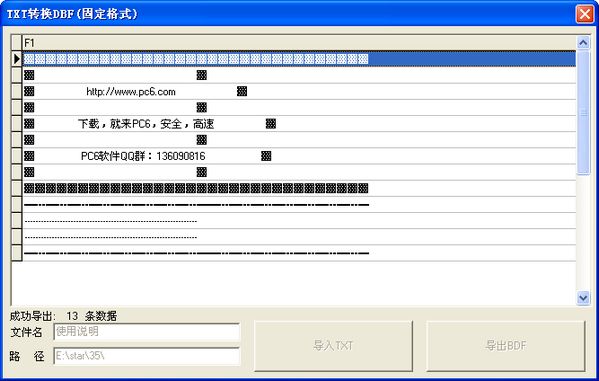Select the F1 column header
Viewport: 599px width, 381px height.
[299, 42]
